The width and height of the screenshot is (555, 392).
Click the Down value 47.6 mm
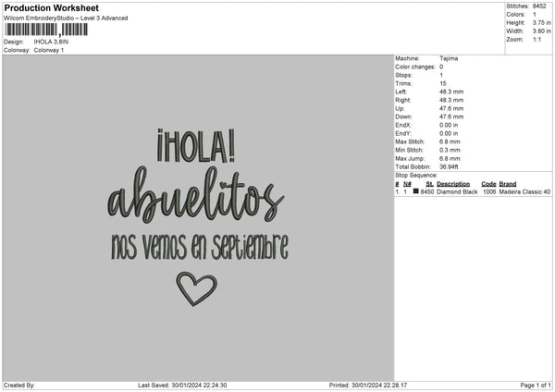point(451,116)
